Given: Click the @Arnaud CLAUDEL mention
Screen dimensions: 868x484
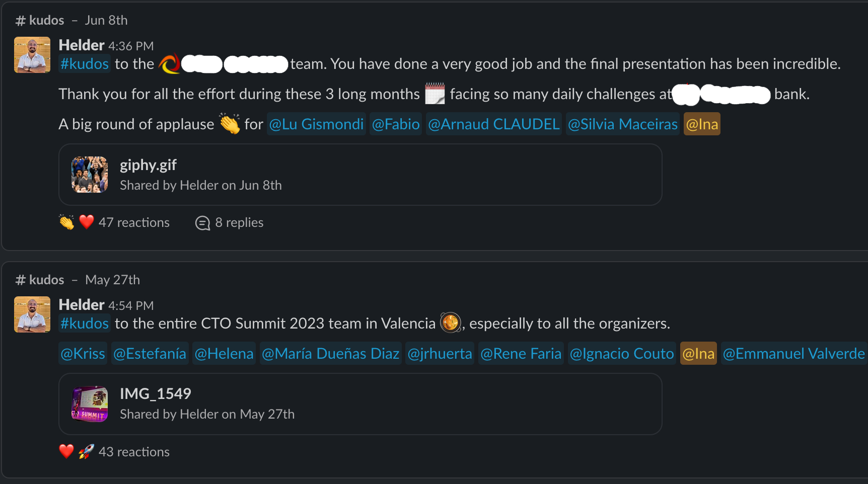Looking at the screenshot, I should [493, 124].
